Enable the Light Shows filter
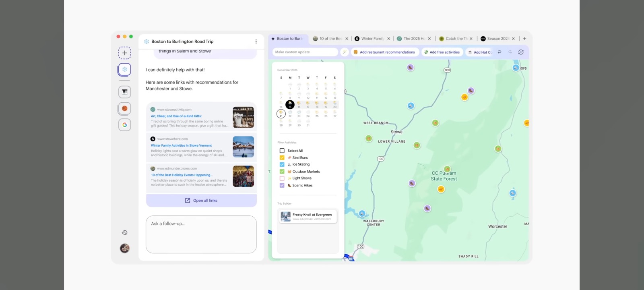644x290 pixels. click(x=282, y=178)
